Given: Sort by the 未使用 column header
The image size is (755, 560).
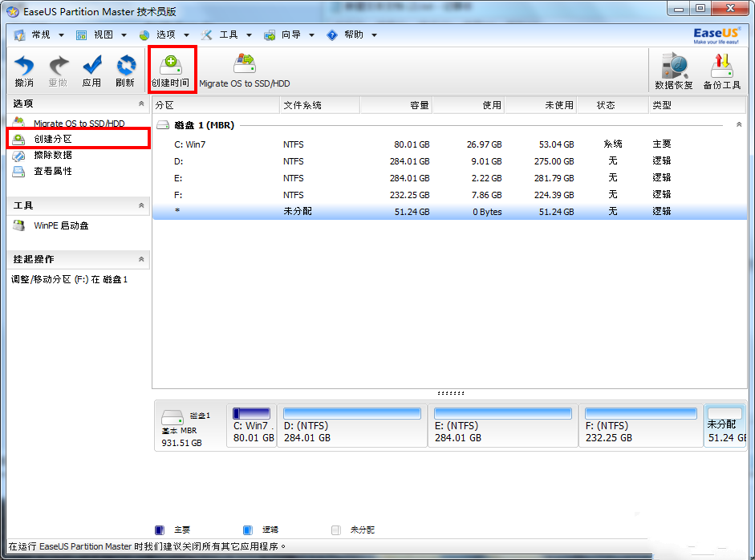Looking at the screenshot, I should point(541,105).
